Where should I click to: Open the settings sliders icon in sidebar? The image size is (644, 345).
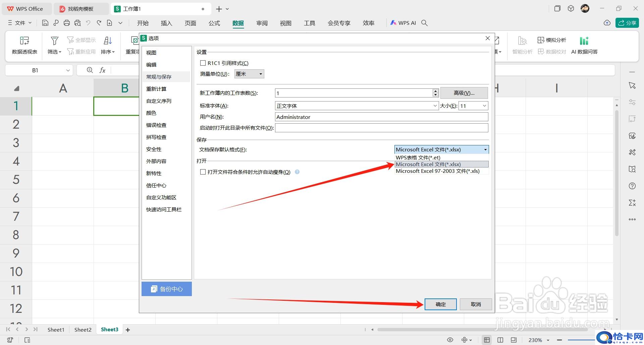(x=632, y=102)
